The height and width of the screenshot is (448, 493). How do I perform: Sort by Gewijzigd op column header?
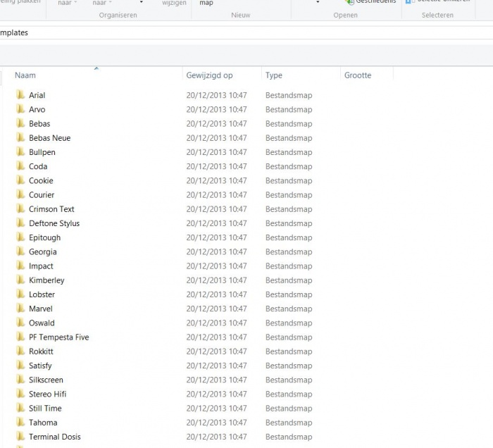[209, 75]
